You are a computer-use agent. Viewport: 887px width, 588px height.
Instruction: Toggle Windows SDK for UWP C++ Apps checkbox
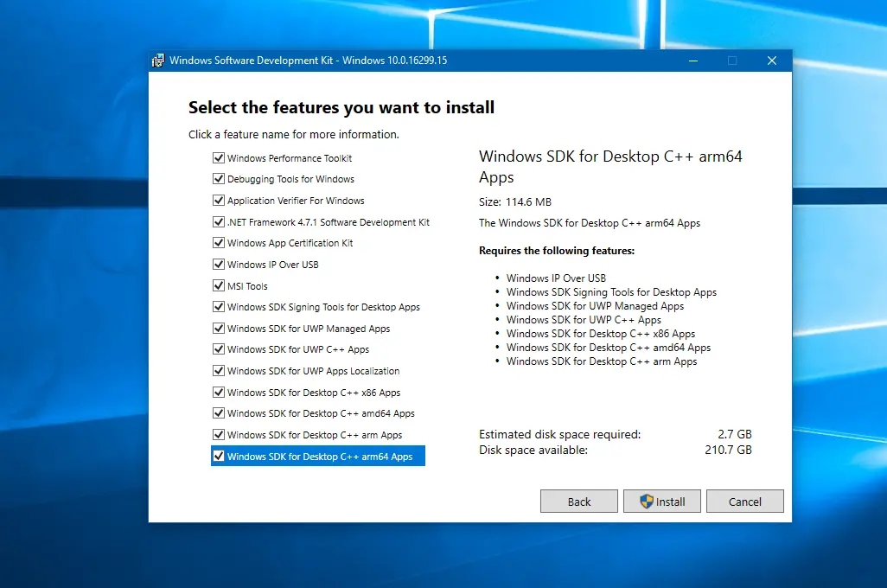tap(219, 349)
